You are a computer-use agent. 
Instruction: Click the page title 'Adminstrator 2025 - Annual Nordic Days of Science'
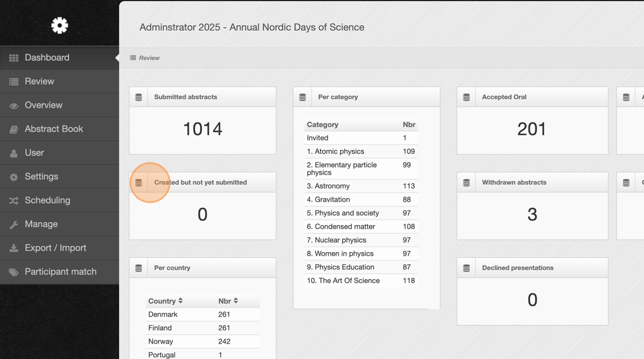(252, 27)
